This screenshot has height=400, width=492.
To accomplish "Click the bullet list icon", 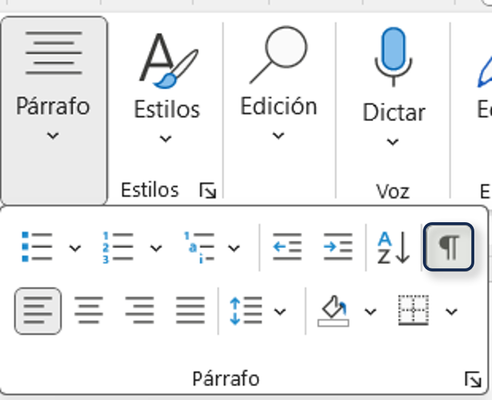I will [37, 247].
